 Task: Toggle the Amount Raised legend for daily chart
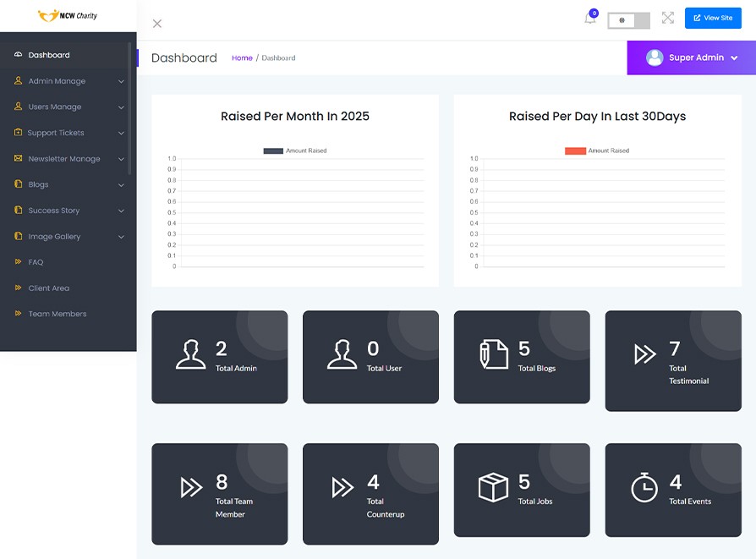pyautogui.click(x=596, y=151)
